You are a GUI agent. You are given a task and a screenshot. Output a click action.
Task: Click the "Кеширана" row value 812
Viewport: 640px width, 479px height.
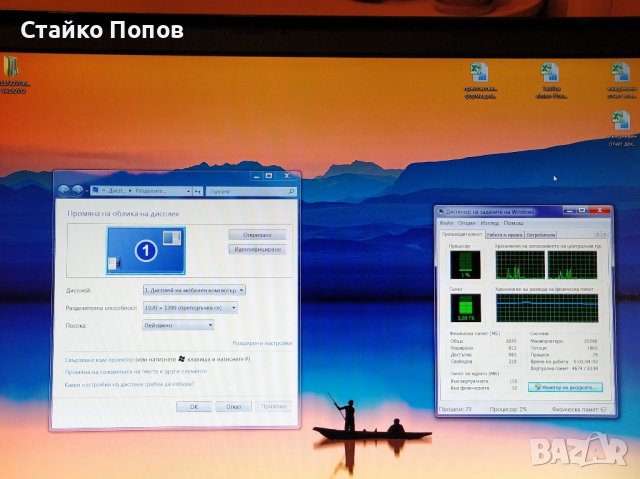(512, 348)
